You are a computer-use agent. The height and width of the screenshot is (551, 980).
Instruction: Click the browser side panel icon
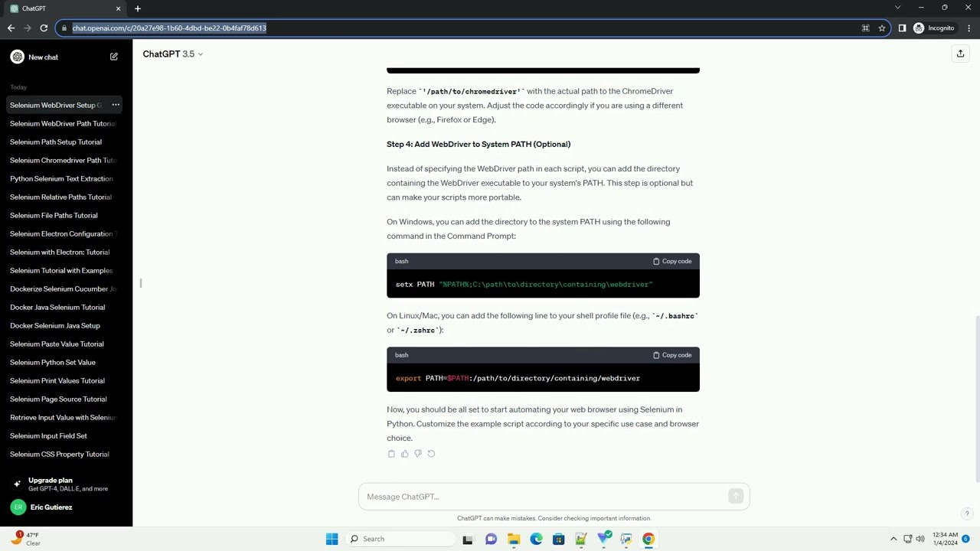pyautogui.click(x=902, y=28)
